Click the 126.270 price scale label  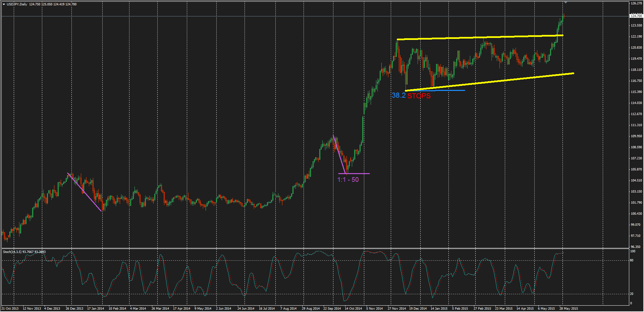636,3
